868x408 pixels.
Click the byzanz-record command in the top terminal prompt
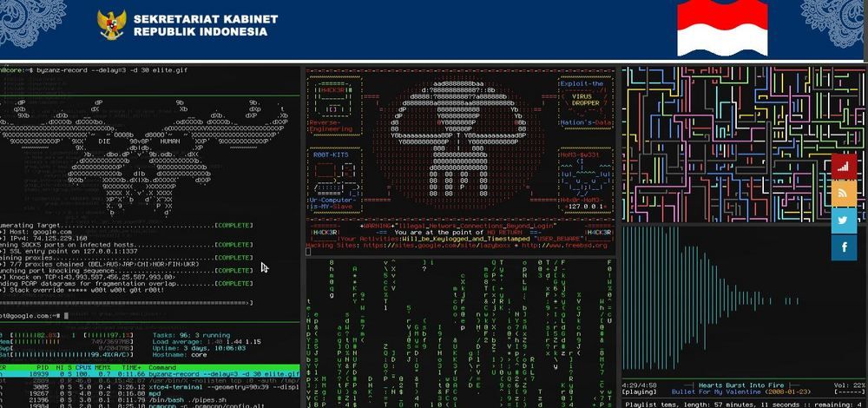click(112, 70)
